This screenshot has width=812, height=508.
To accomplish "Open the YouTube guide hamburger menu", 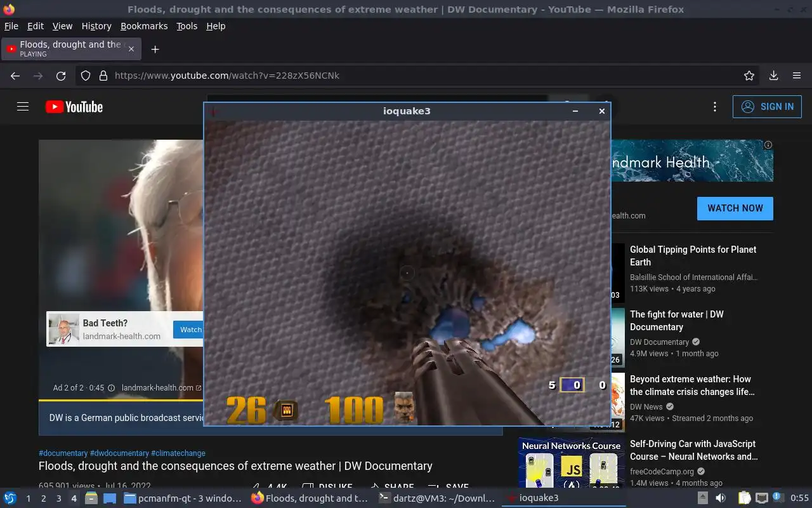I will click(23, 107).
